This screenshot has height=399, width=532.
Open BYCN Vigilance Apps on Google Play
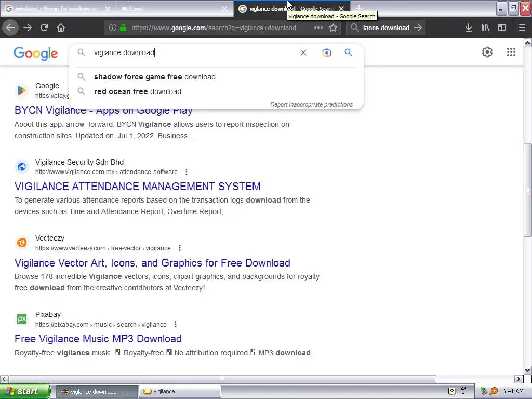pyautogui.click(x=103, y=110)
